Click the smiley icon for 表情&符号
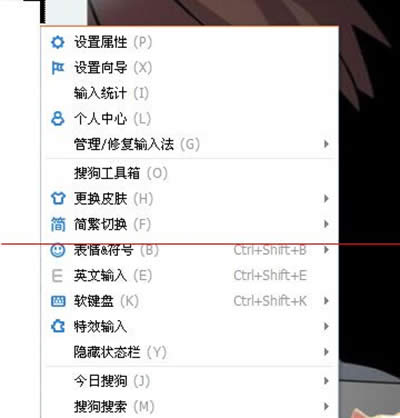The image size is (400, 418). pyautogui.click(x=58, y=250)
